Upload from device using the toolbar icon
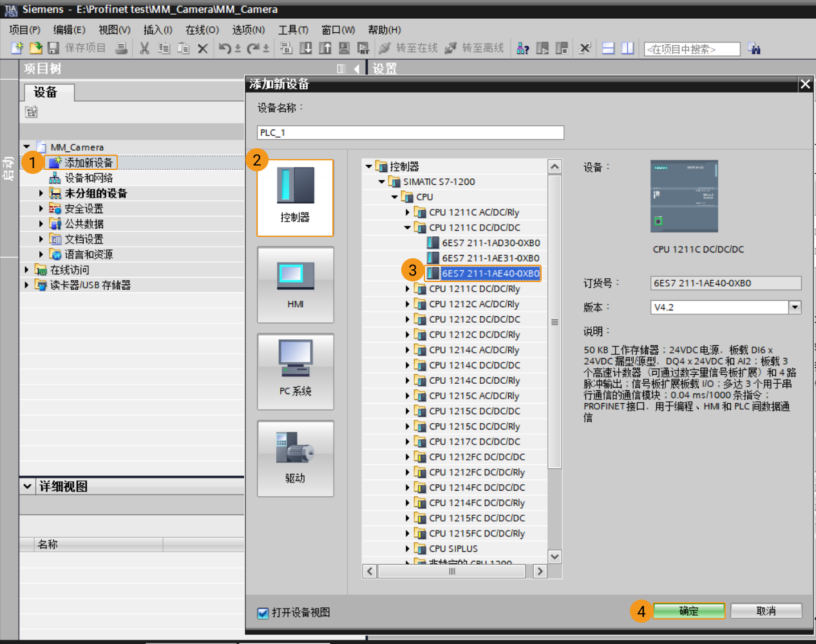This screenshot has width=816, height=644. (x=325, y=48)
